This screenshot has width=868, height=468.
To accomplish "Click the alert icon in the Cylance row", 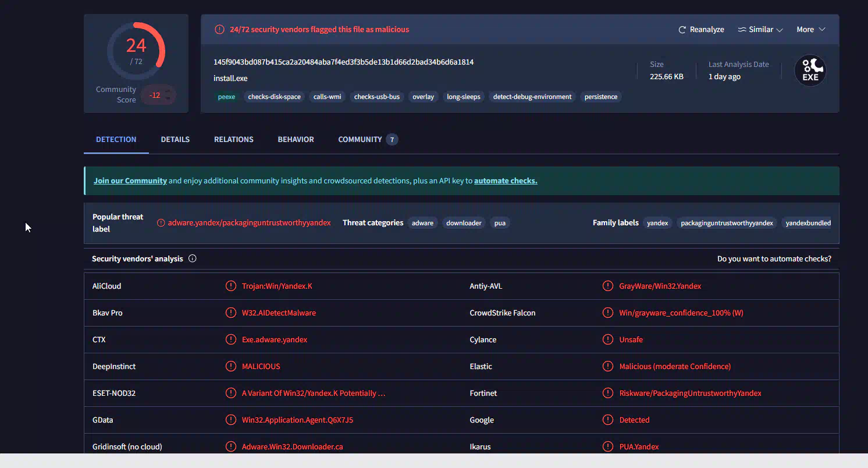I will (x=608, y=339).
